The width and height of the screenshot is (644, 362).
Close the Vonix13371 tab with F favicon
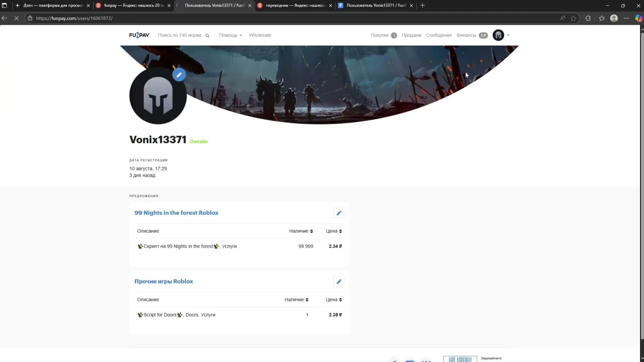coord(411,6)
